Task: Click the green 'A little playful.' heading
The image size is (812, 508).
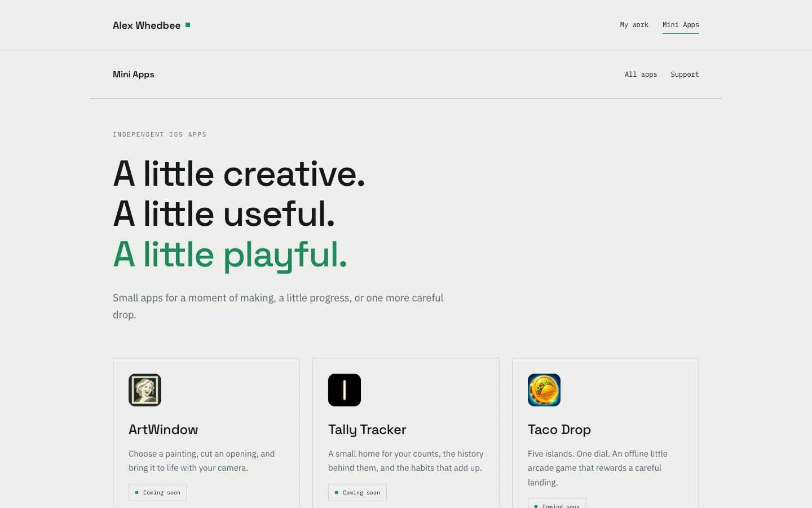Action: (x=230, y=255)
